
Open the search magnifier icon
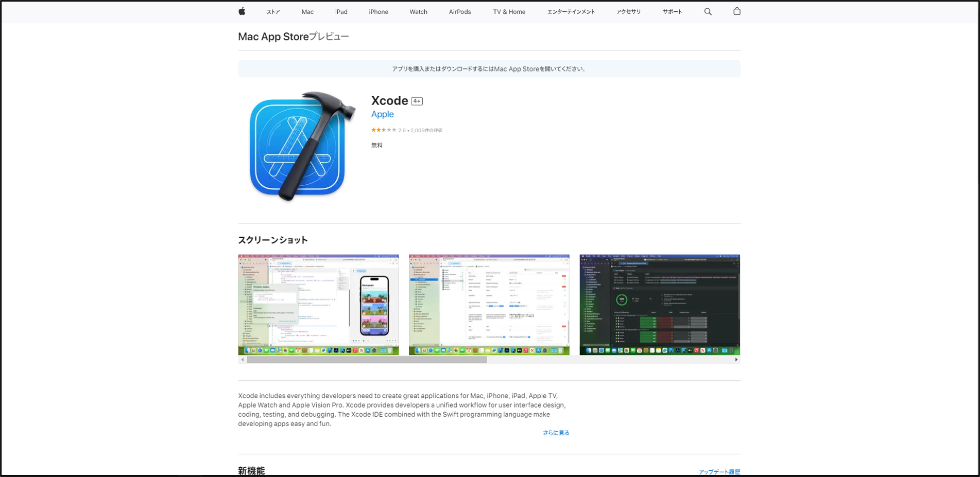tap(708, 11)
